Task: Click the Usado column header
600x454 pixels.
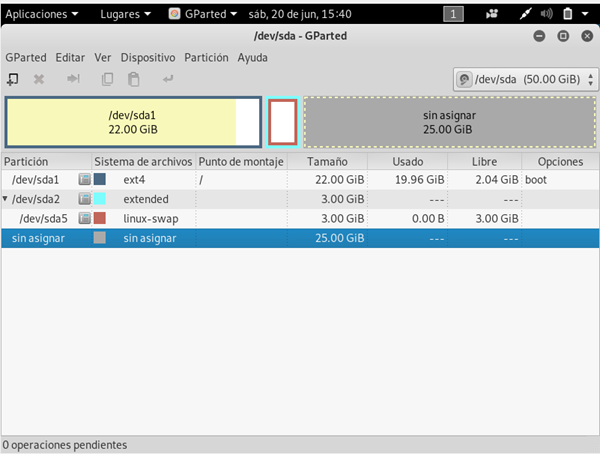Action: pos(408,162)
